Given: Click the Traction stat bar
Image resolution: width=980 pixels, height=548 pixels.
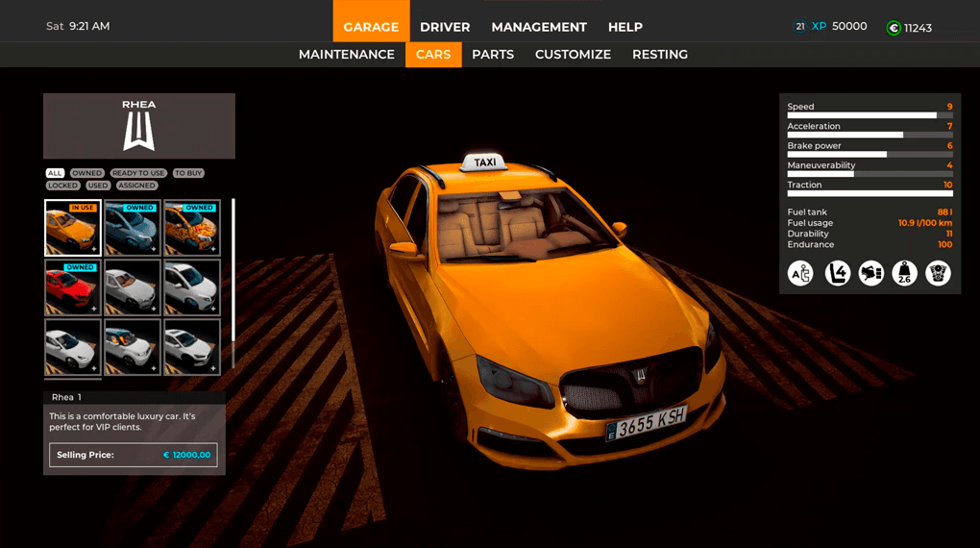Looking at the screenshot, I should (x=870, y=193).
